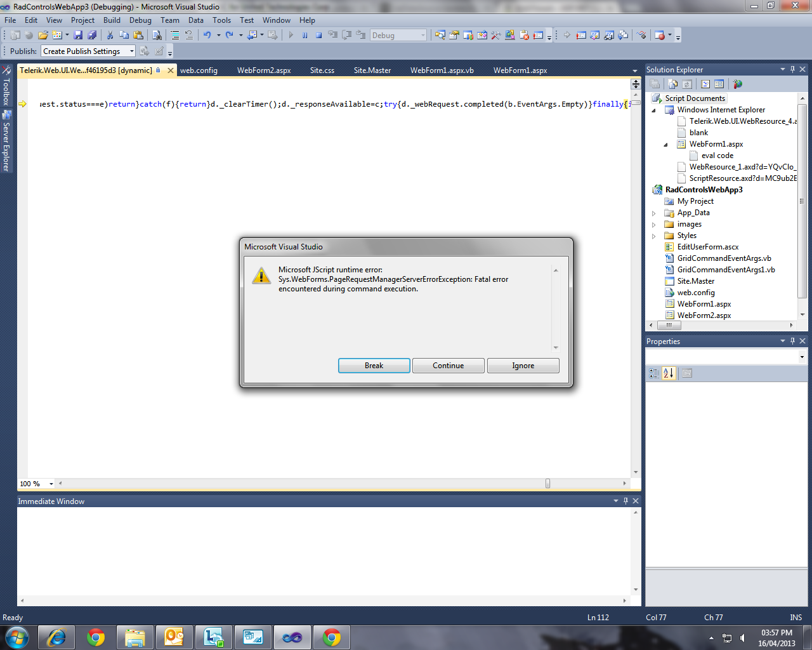Stop debugging with the Stop icon
This screenshot has height=650, width=812.
coord(319,36)
